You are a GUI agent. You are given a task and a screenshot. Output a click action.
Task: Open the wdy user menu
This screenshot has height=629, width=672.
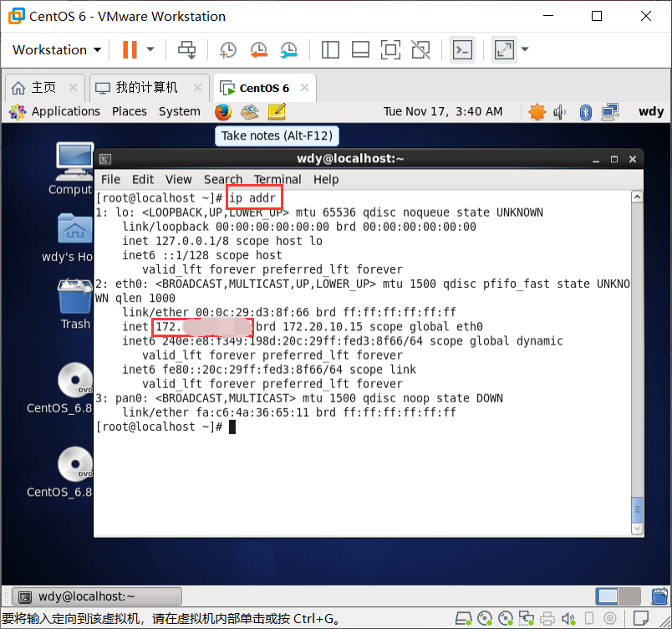click(x=651, y=111)
